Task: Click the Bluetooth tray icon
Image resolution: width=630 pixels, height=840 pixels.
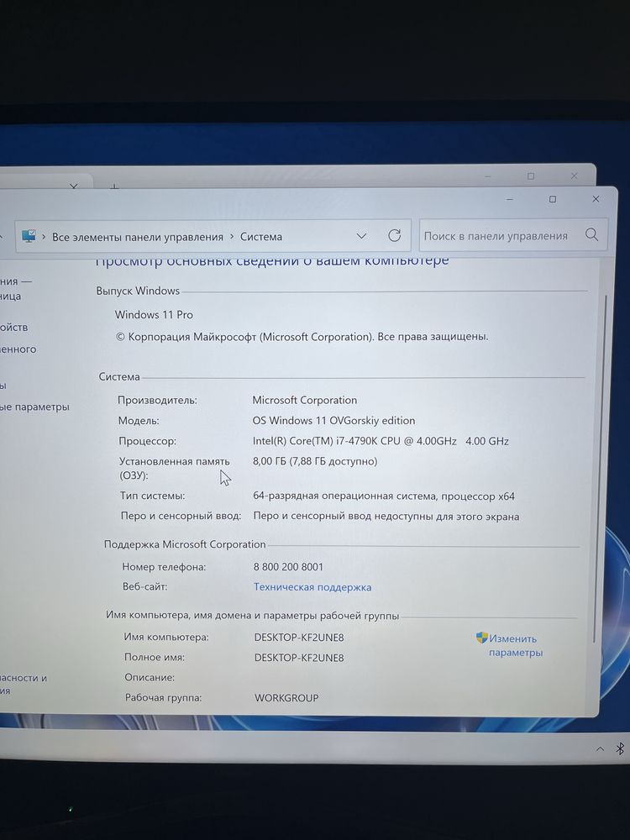Action: (620, 748)
